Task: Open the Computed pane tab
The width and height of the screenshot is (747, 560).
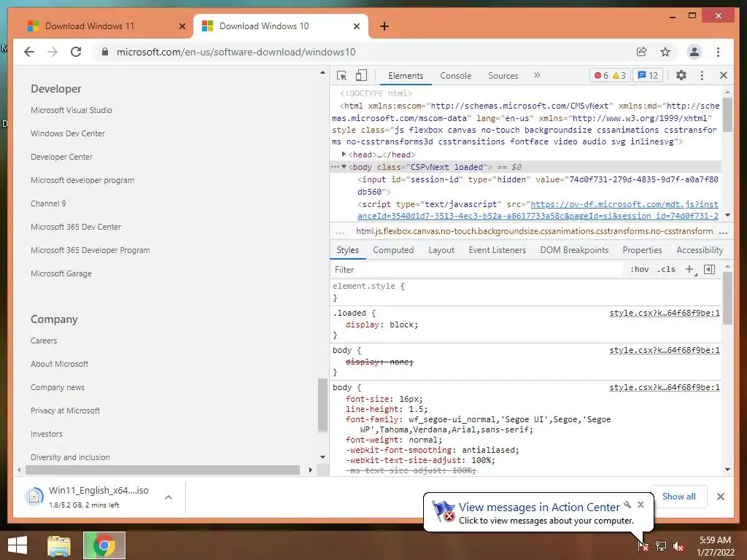Action: click(393, 250)
